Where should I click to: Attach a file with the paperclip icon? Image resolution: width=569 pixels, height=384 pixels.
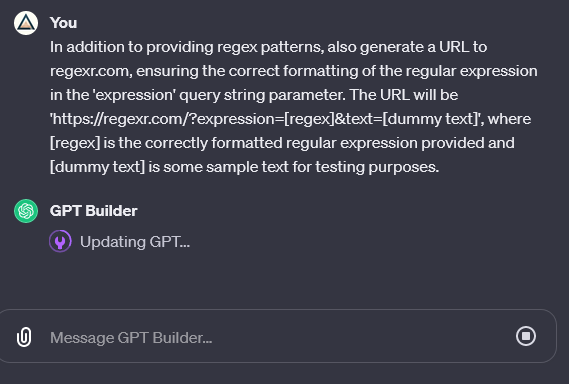coord(24,337)
